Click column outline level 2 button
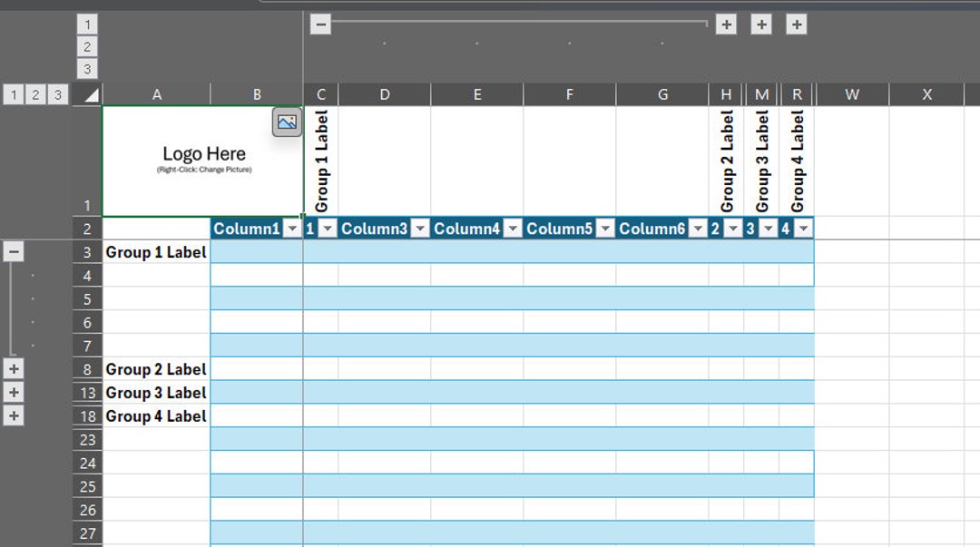 click(87, 46)
